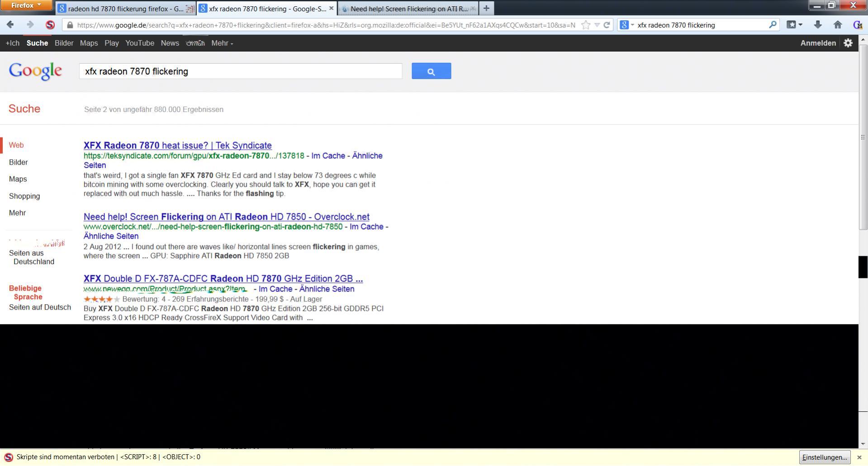Click the scrollbar up arrow
The height and width of the screenshot is (466, 868).
pos(863,40)
